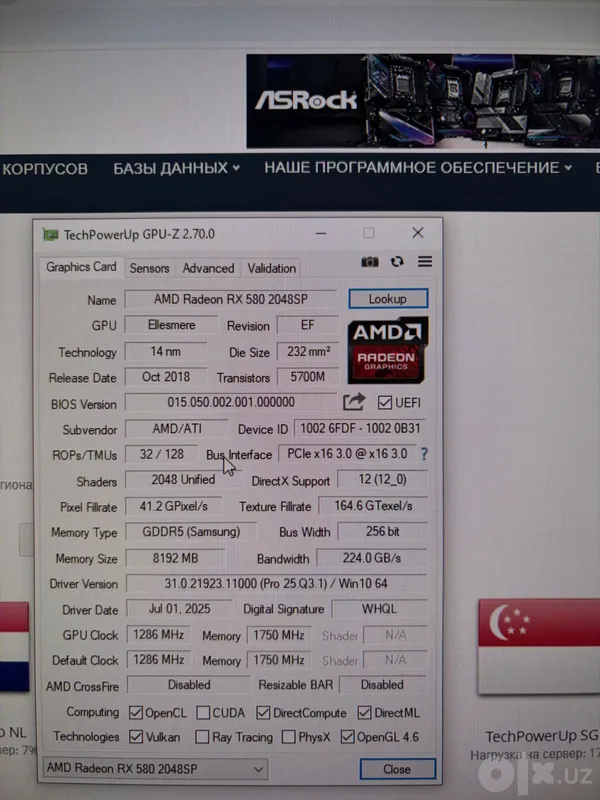
Task: Click the Driver Date value Jul 01, 2025
Action: click(x=179, y=609)
